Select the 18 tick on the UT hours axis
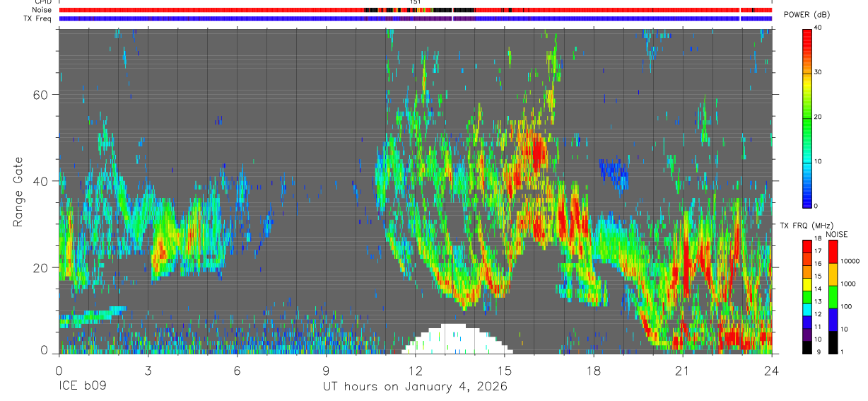Image resolution: width=868 pixels, height=401 pixels. (x=594, y=371)
